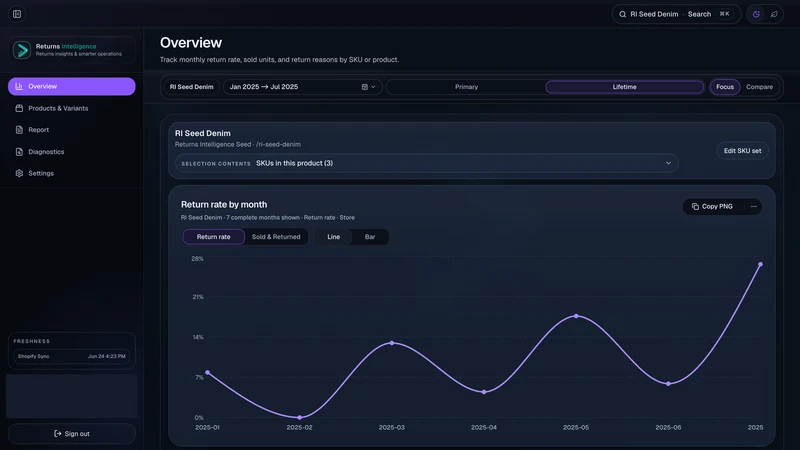Click the 2025-05 data point peak
The image size is (800, 450).
coord(577,316)
